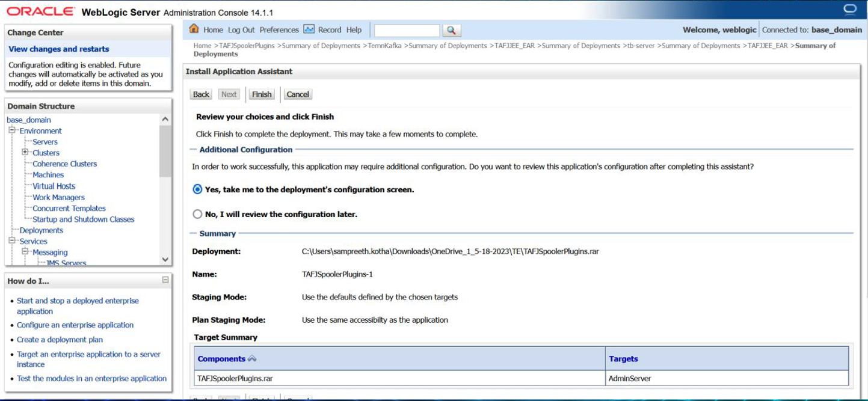Expand the Clusters tree node
Screen dimensions: 868x401
pos(25,153)
